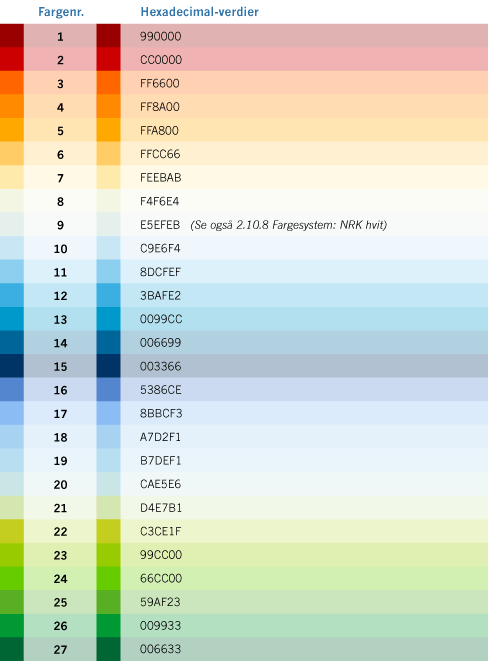
Task: Select hex value D4E7B1
Action: 161,508
